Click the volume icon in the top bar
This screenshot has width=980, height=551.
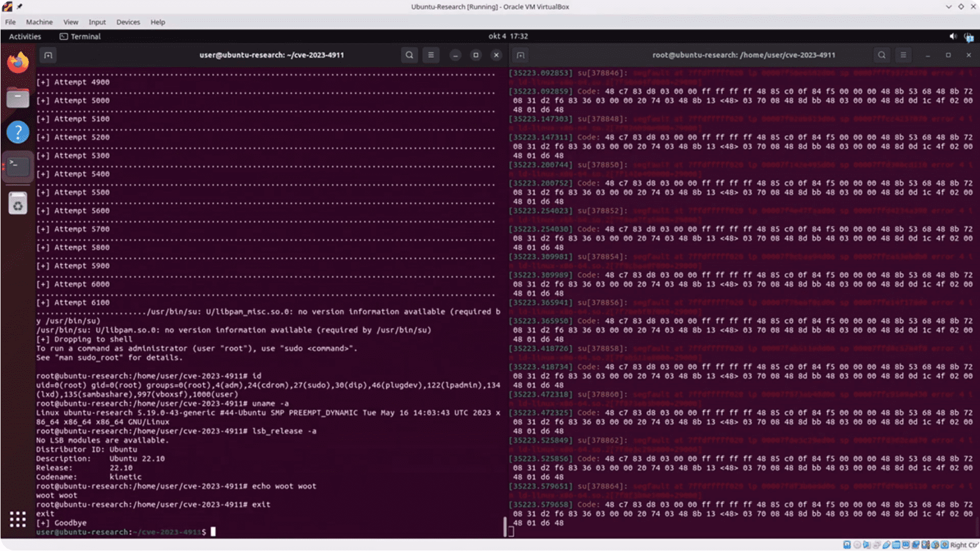(953, 36)
